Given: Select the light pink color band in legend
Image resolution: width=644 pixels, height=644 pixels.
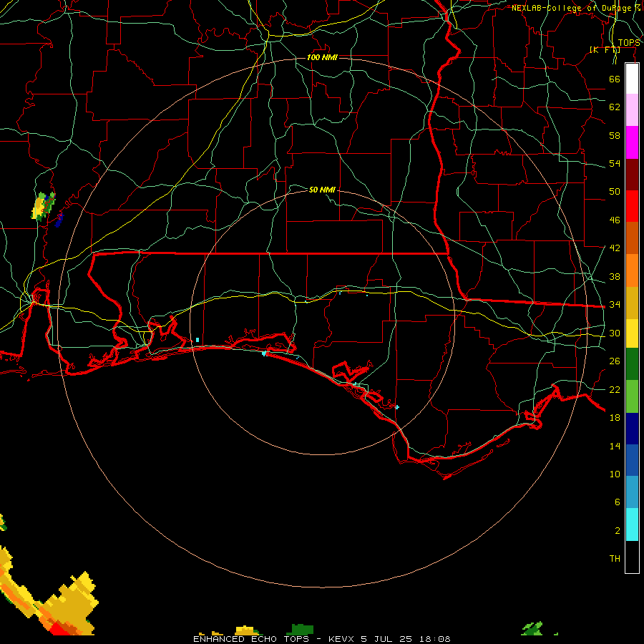Looking at the screenshot, I should (x=632, y=109).
